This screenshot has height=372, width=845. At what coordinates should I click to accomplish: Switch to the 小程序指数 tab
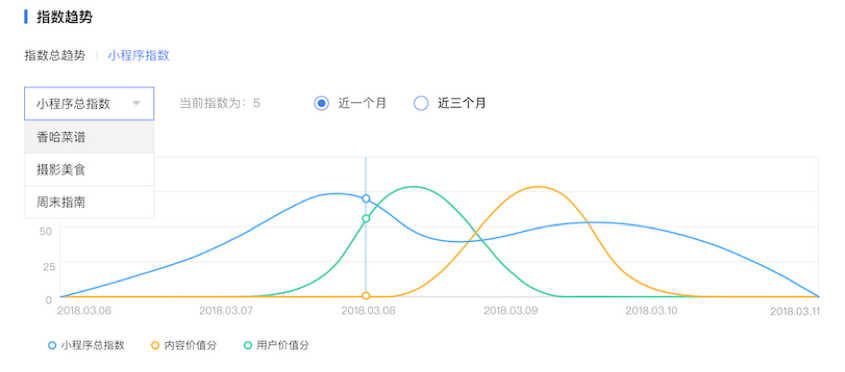point(138,56)
